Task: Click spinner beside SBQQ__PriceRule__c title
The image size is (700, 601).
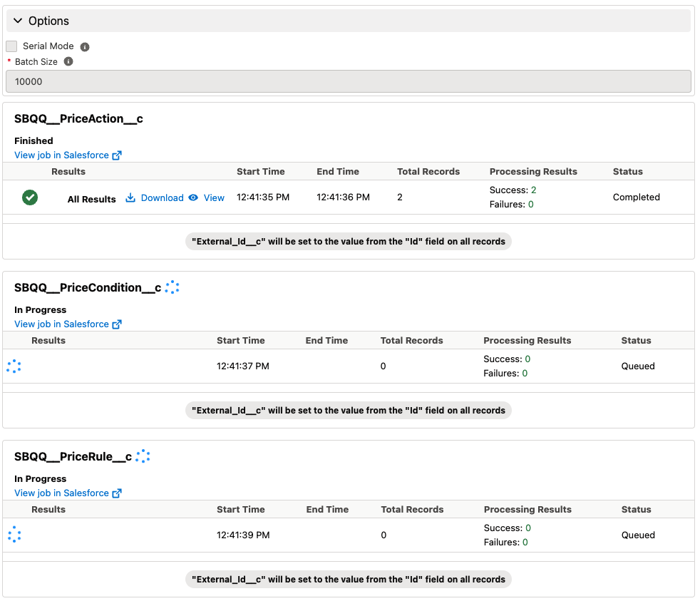Action: pyautogui.click(x=143, y=456)
